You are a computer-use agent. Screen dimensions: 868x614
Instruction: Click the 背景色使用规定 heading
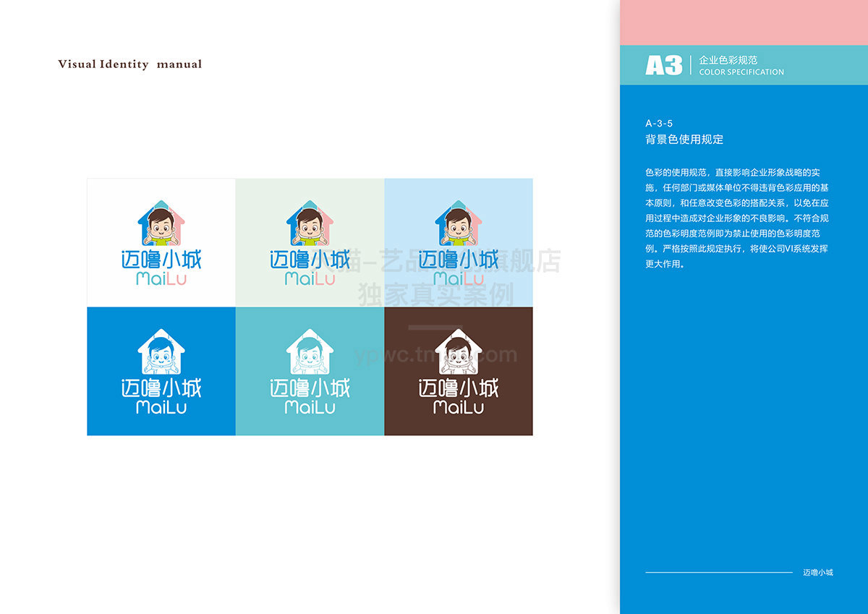(x=684, y=140)
